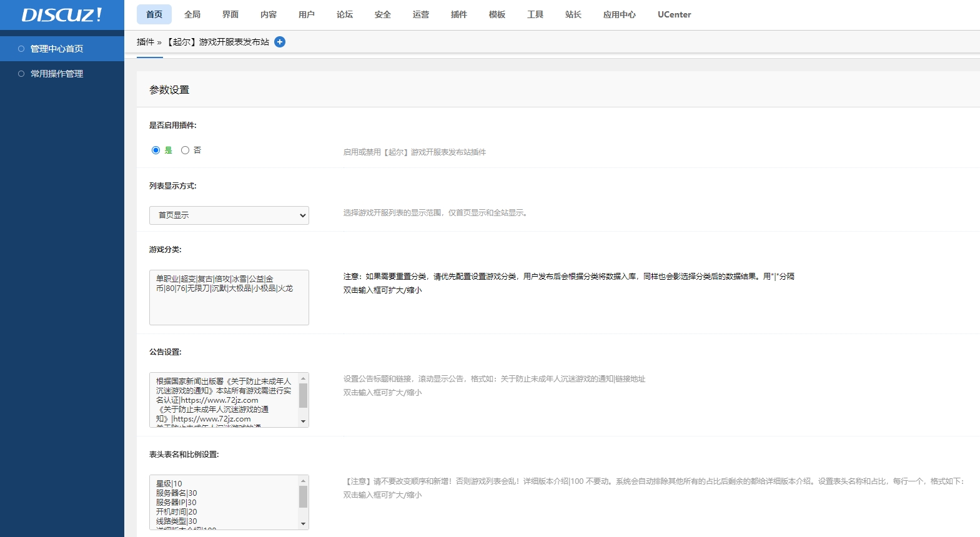Open the UCenter menu
The image size is (980, 537).
coord(675,14)
